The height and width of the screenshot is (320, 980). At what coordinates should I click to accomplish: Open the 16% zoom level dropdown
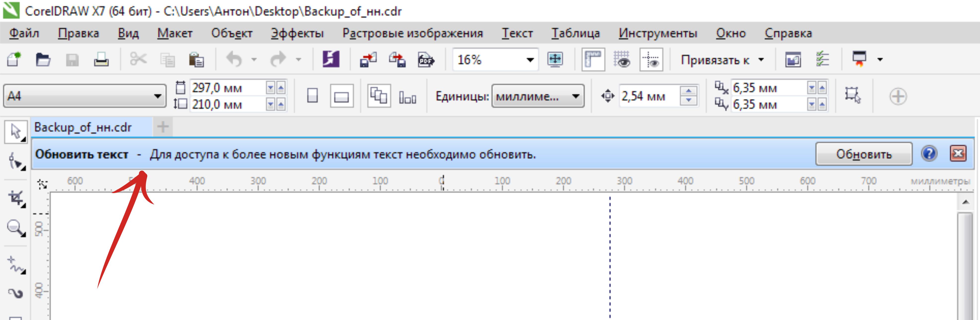pos(530,60)
